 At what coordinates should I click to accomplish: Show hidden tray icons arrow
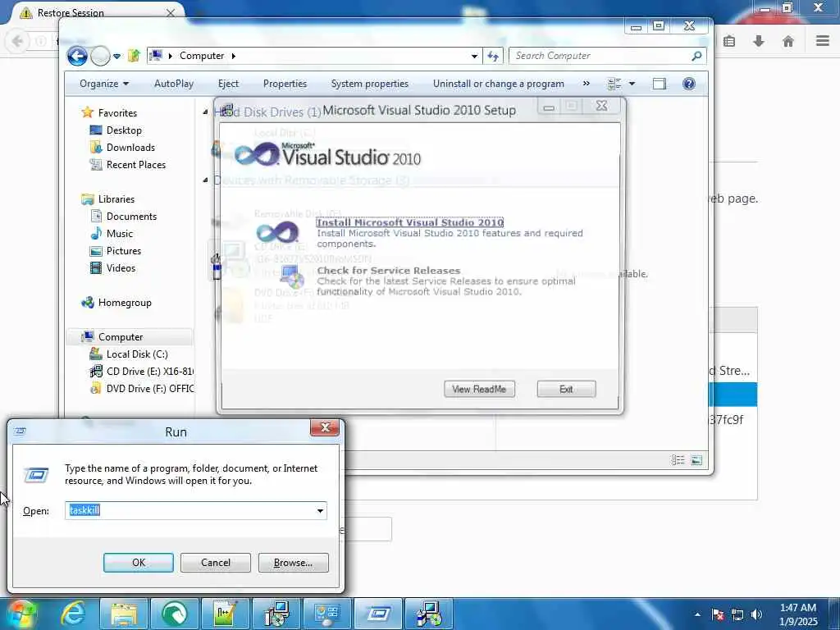(x=697, y=614)
